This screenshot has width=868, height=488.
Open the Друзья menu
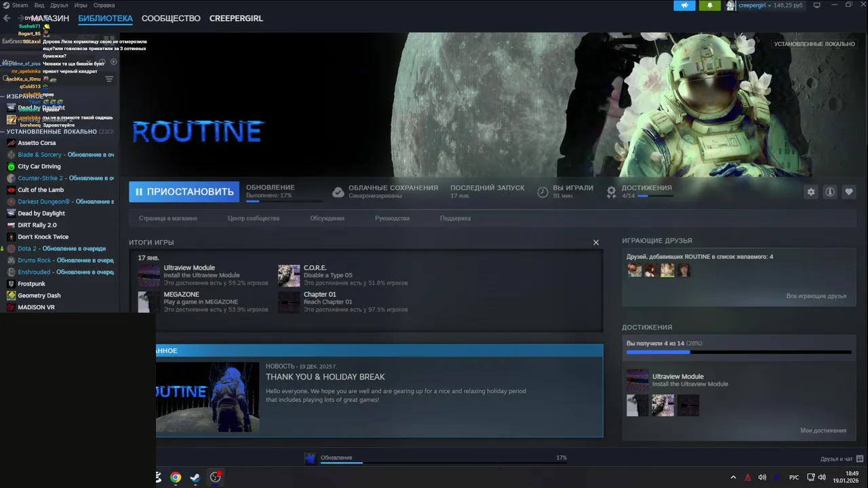tap(59, 5)
